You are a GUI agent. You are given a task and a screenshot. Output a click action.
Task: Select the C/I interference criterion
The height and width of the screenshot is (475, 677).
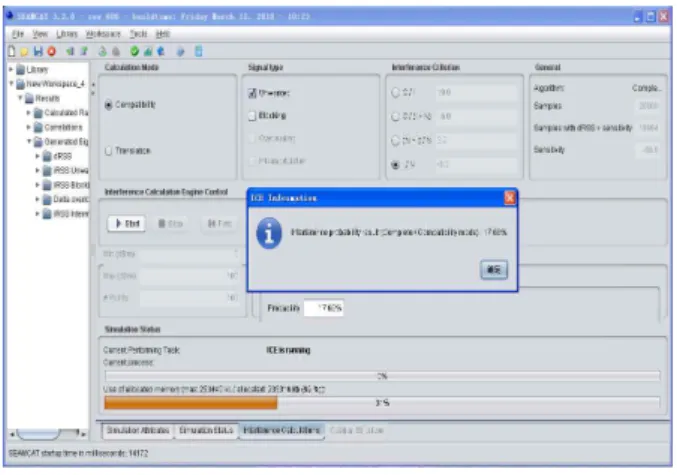pos(395,93)
